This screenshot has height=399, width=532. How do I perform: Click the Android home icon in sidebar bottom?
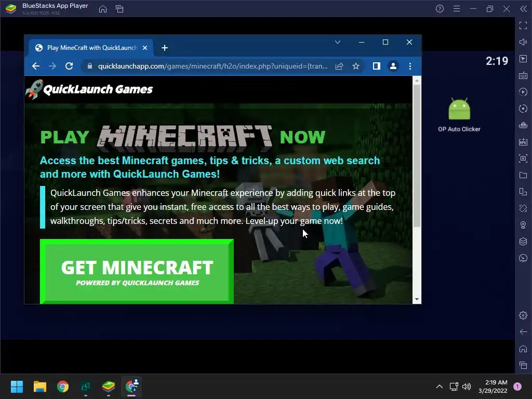pos(523,349)
